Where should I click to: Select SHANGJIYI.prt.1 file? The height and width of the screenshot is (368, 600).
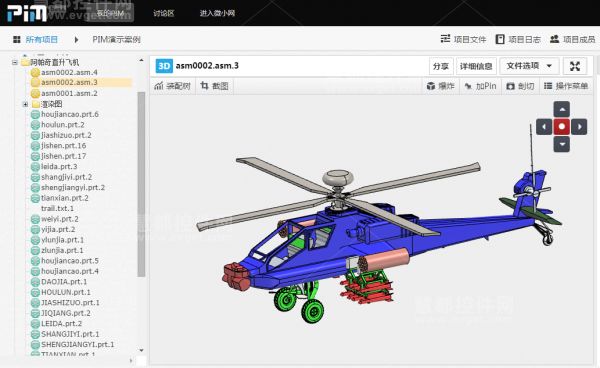tap(70, 334)
